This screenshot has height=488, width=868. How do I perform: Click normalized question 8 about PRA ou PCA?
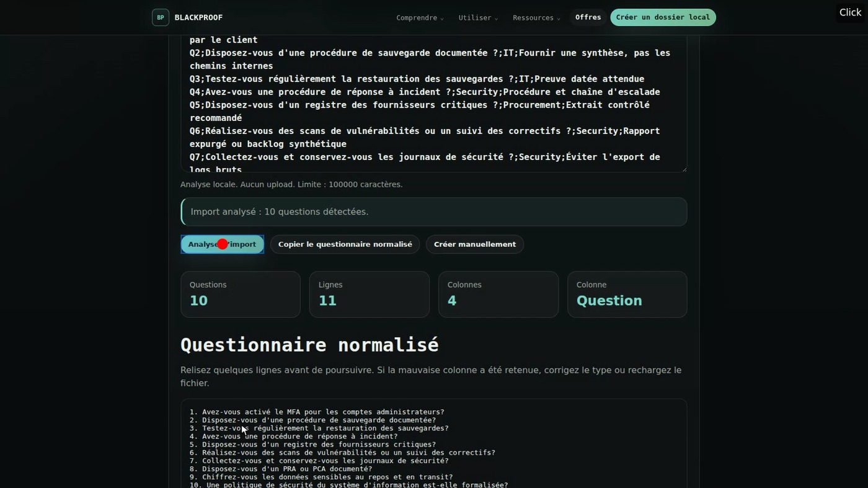click(x=281, y=469)
